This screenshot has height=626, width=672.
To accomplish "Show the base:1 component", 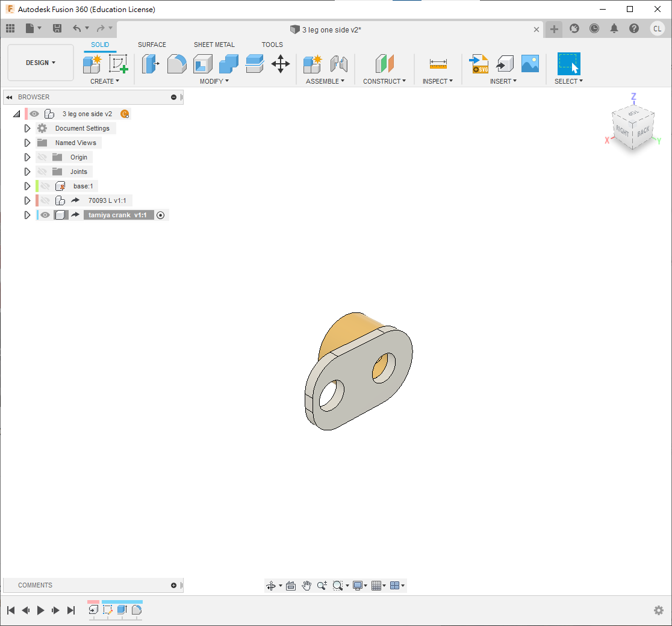I will click(x=45, y=186).
